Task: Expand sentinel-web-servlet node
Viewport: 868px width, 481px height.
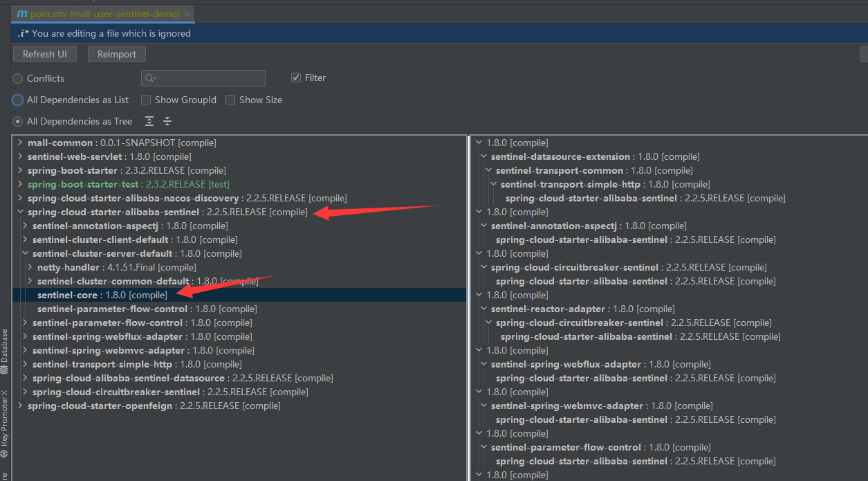Action: (20, 156)
